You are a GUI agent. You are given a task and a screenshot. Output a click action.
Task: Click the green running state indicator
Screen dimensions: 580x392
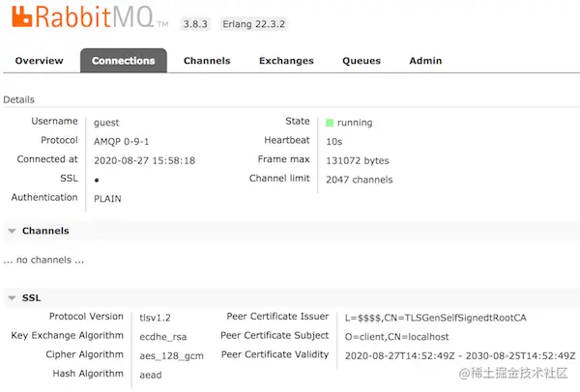[x=330, y=123]
